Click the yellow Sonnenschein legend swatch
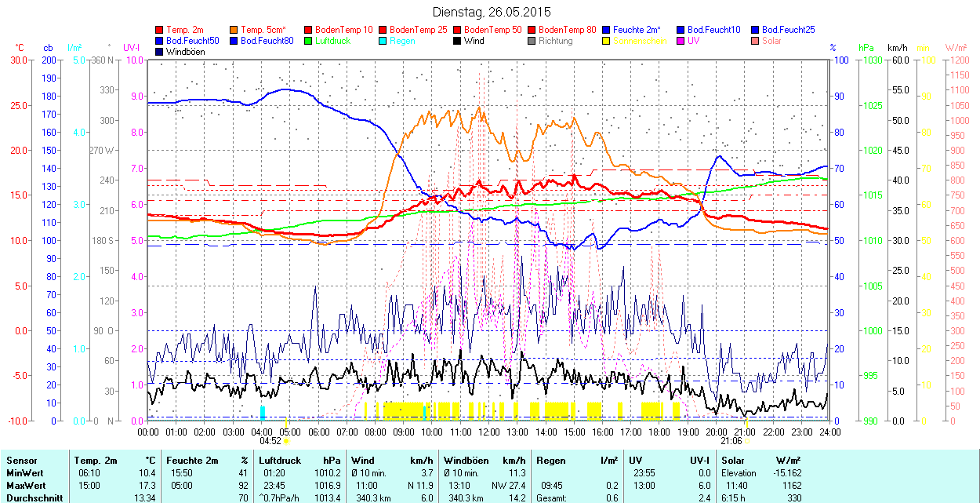 pos(607,41)
